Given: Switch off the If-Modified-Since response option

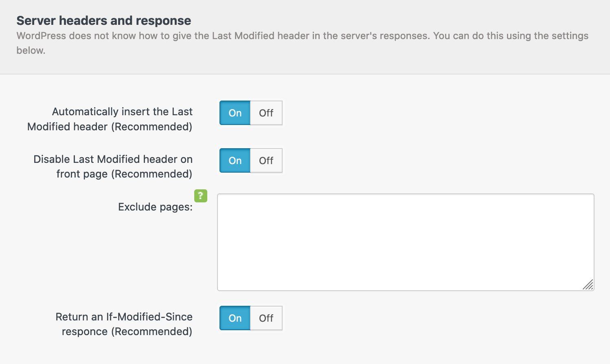Looking at the screenshot, I should pyautogui.click(x=266, y=318).
